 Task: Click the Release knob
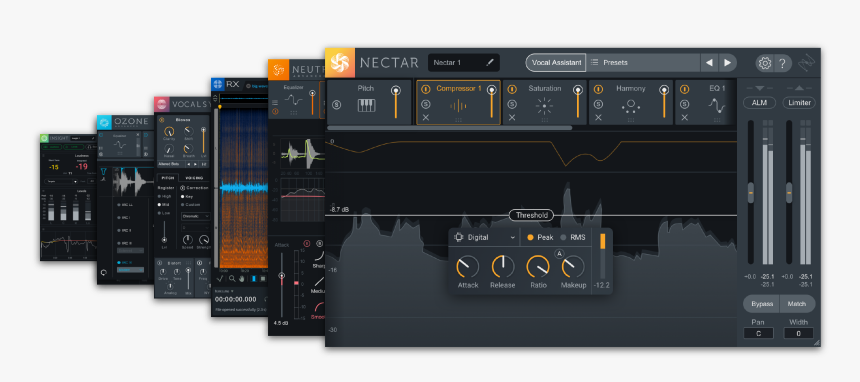pyautogui.click(x=502, y=267)
